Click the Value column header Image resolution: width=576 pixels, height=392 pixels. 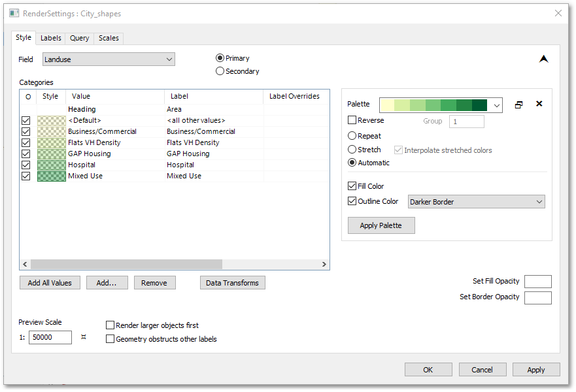pyautogui.click(x=115, y=96)
